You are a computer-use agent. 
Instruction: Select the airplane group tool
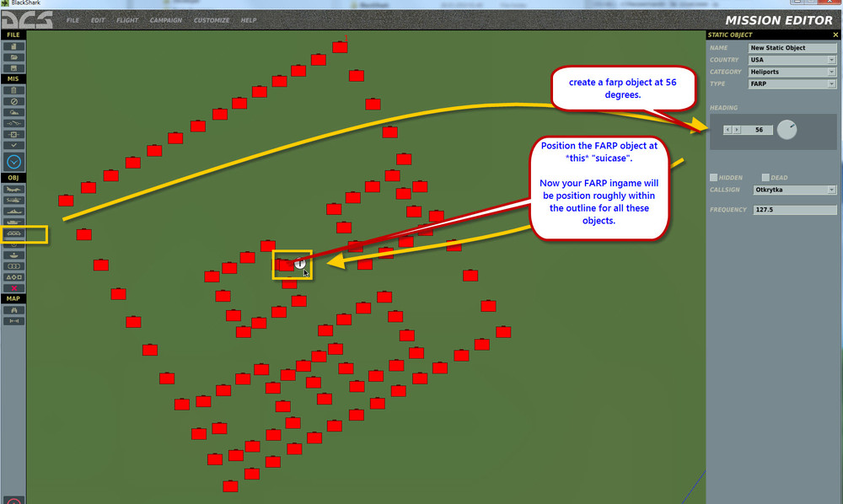(13, 189)
